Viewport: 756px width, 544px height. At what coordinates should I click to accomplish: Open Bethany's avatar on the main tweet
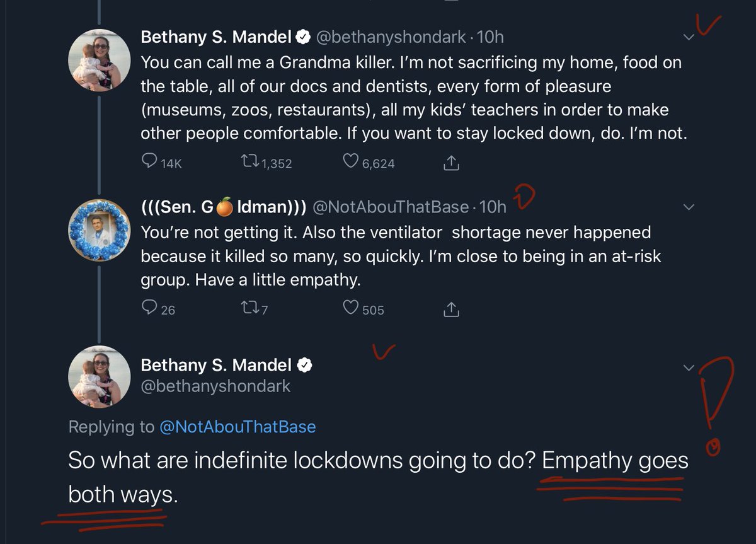click(99, 376)
